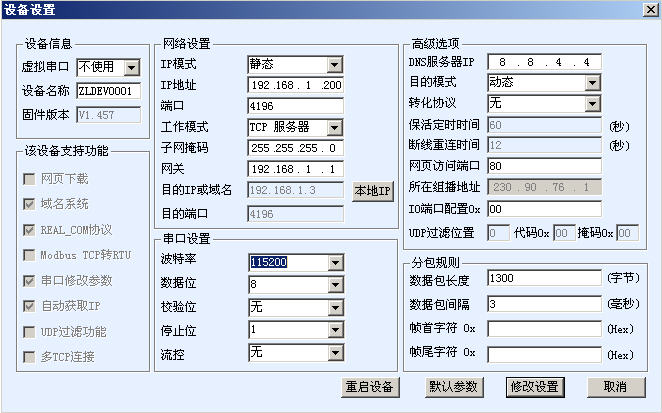
Task: Click the 默认参数 button
Action: tap(453, 387)
